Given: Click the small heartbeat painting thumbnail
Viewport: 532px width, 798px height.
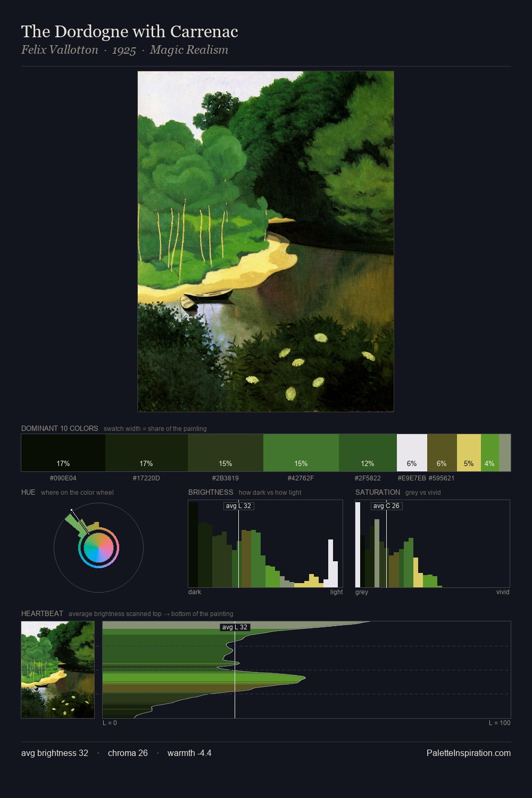Looking at the screenshot, I should point(57,670).
